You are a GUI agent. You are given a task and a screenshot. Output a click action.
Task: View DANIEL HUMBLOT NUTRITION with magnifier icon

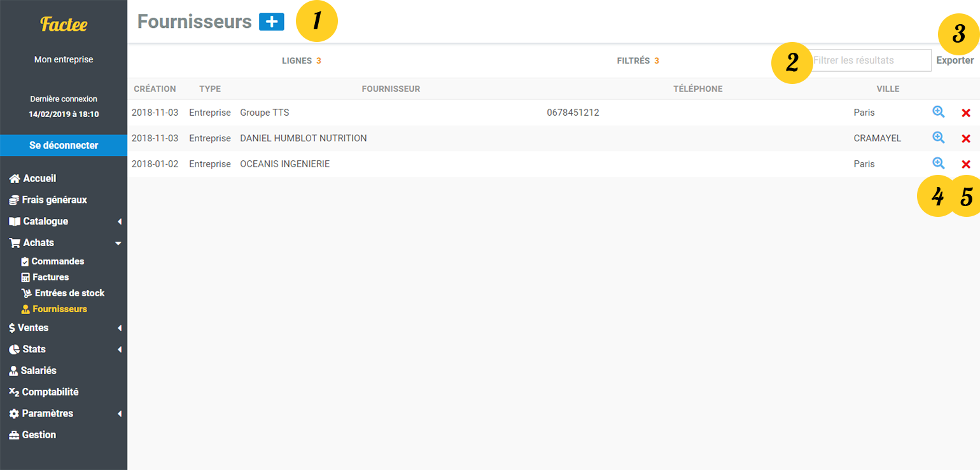[938, 137]
